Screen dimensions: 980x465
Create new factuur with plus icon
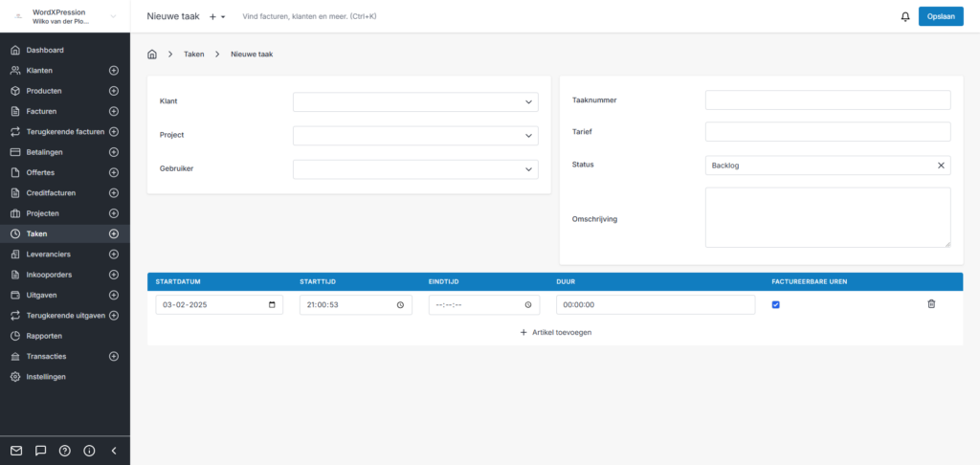114,111
